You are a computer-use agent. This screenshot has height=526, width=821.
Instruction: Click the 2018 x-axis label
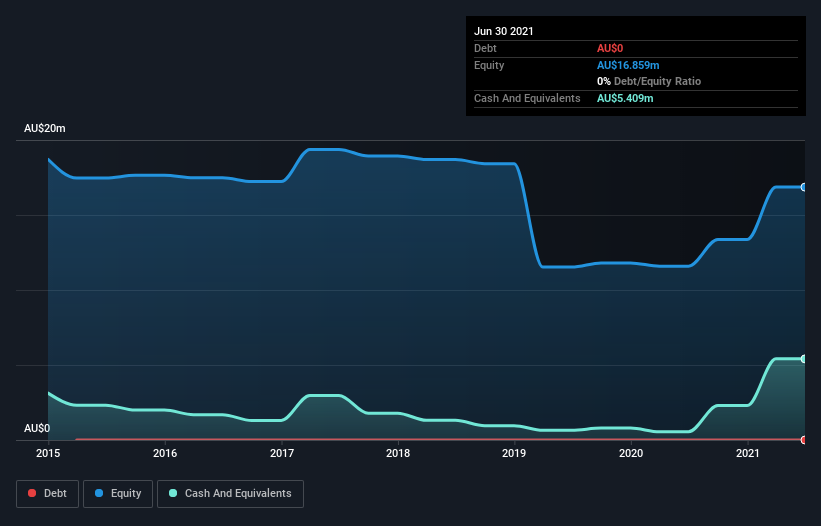coord(398,453)
